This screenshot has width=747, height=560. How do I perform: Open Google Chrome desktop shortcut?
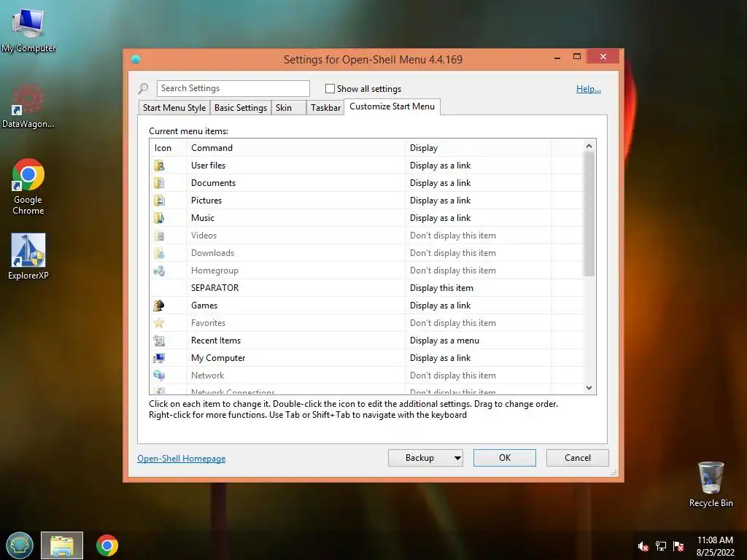click(x=28, y=187)
